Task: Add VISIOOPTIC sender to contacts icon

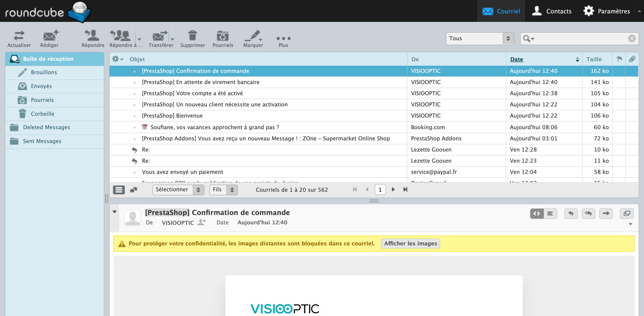Action: (201, 222)
